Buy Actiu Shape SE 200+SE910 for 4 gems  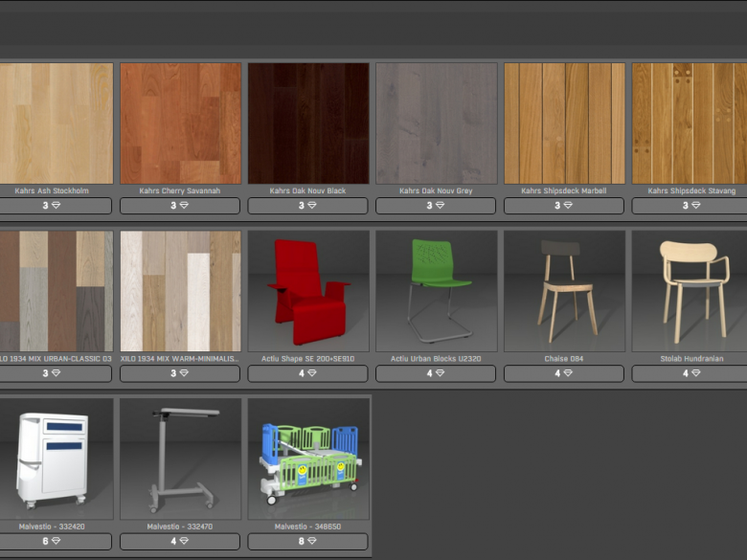coord(307,373)
